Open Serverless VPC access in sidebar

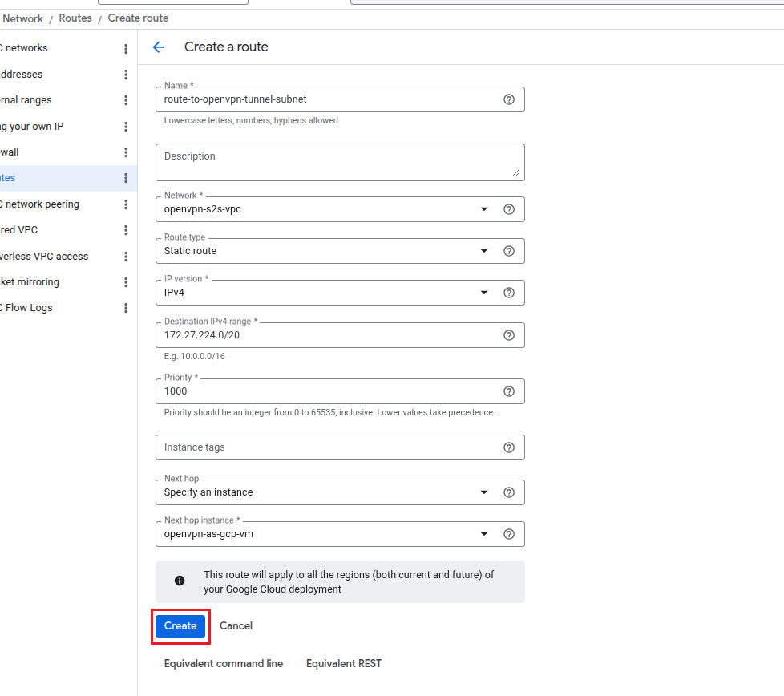44,257
